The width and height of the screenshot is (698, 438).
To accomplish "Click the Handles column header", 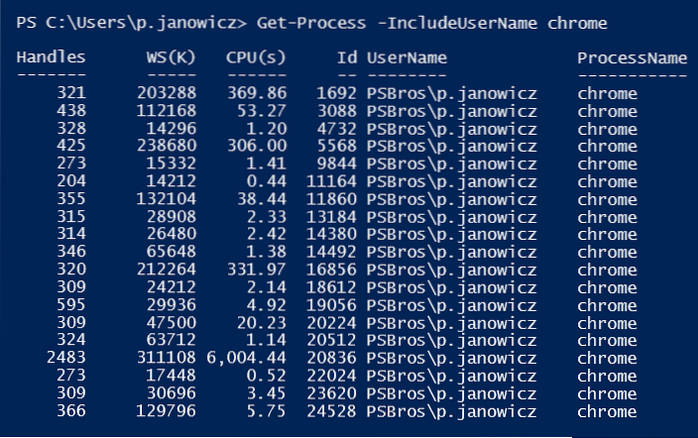I will 51,58.
